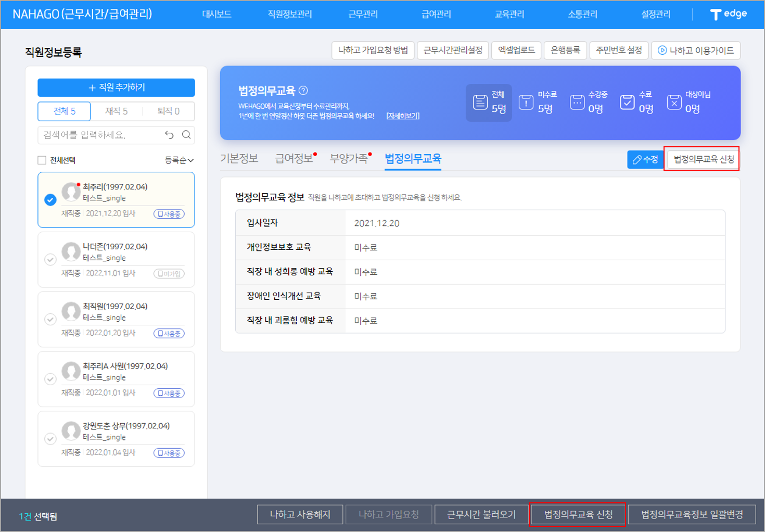Viewport: 765px width, 532px height.
Task: Click 사용중 badge on 최직원 card
Action: [x=169, y=334]
